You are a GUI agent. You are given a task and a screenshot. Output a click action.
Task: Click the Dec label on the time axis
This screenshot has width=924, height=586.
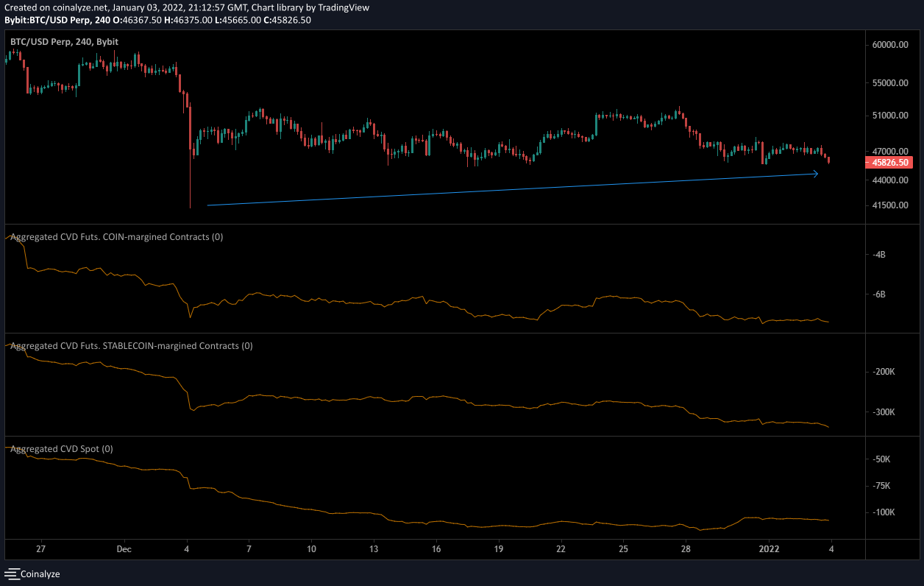tap(124, 549)
